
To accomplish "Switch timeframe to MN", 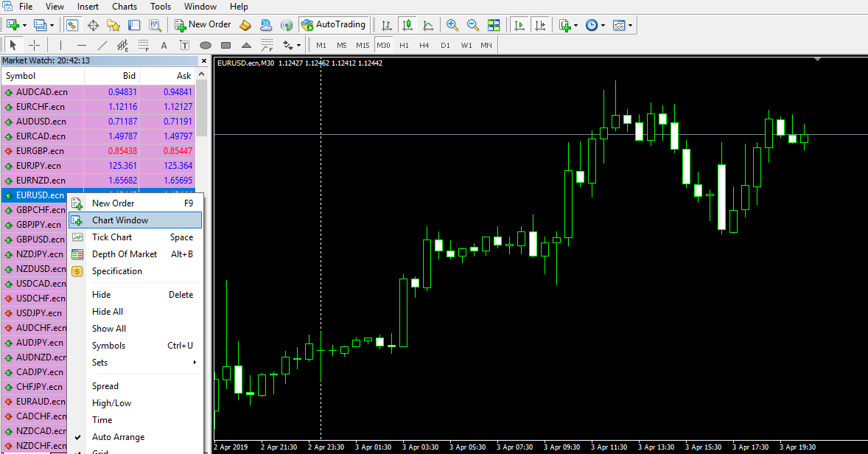I will [x=486, y=46].
